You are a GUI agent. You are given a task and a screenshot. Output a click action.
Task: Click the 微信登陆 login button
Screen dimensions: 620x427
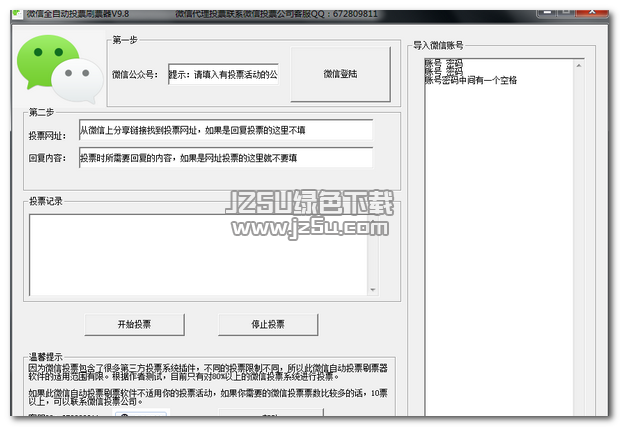tap(340, 74)
